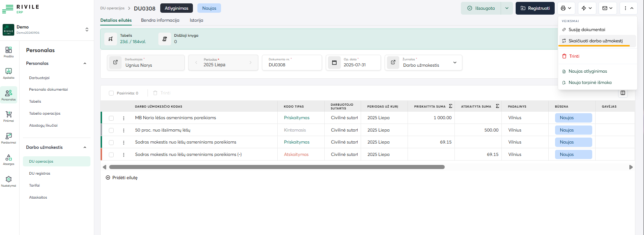This screenshot has width=644, height=235.
Task: Open the dropdown arrow next to Išsaugota
Action: coord(507,8)
